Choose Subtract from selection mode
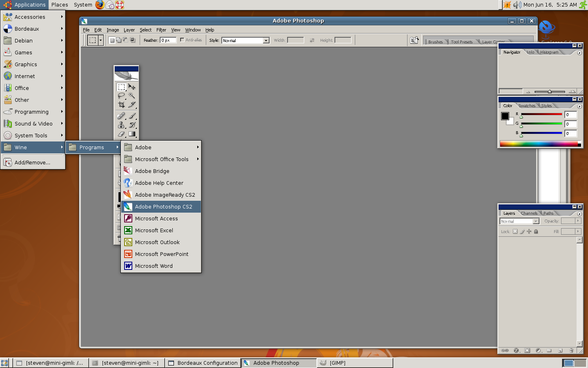The width and height of the screenshot is (588, 368). pos(125,40)
